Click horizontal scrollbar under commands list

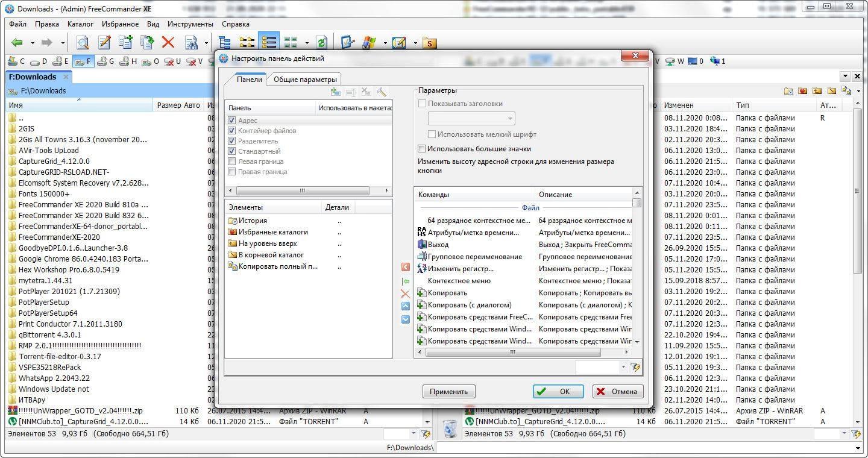point(523,352)
